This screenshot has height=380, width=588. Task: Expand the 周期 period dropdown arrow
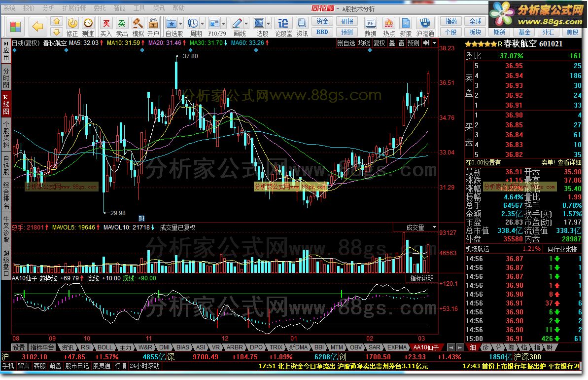click(x=202, y=24)
